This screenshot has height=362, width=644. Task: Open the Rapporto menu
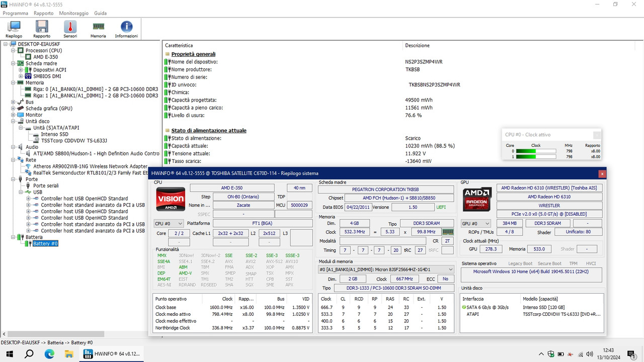pos(44,13)
